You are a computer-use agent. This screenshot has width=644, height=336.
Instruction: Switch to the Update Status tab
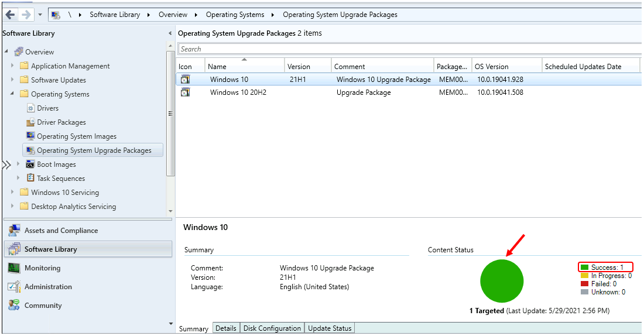click(330, 328)
